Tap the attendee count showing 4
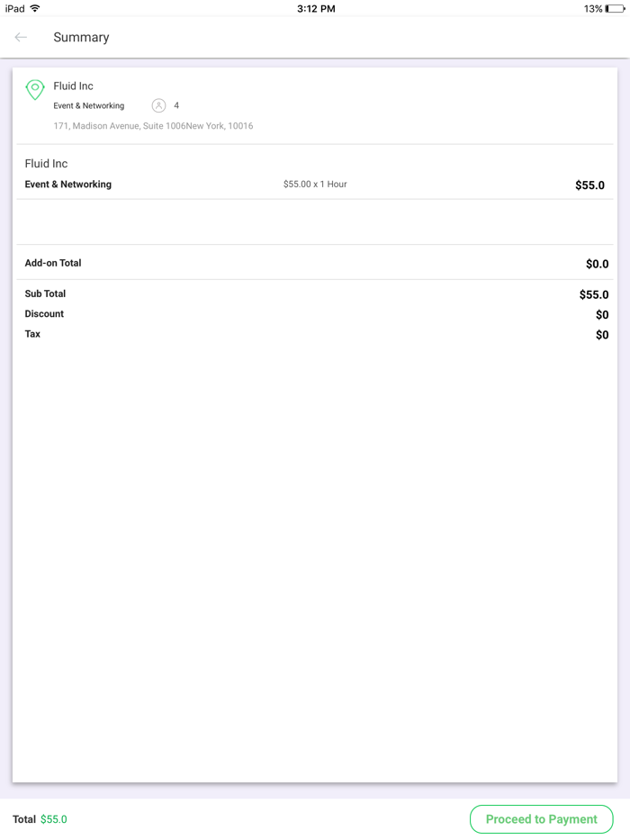This screenshot has width=630, height=840. point(176,105)
